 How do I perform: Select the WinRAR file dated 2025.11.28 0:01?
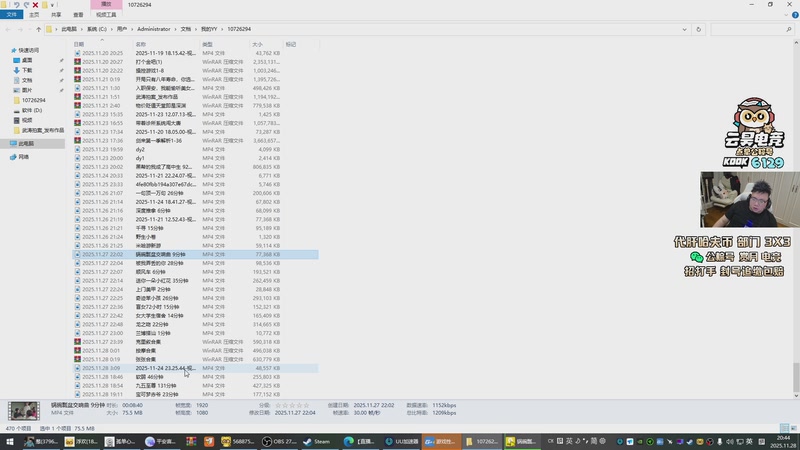[196, 351]
